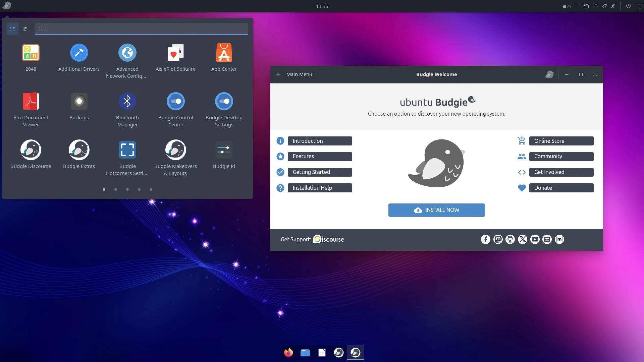The image size is (644, 362).
Task: Open the Getting Started section
Action: pyautogui.click(x=320, y=172)
